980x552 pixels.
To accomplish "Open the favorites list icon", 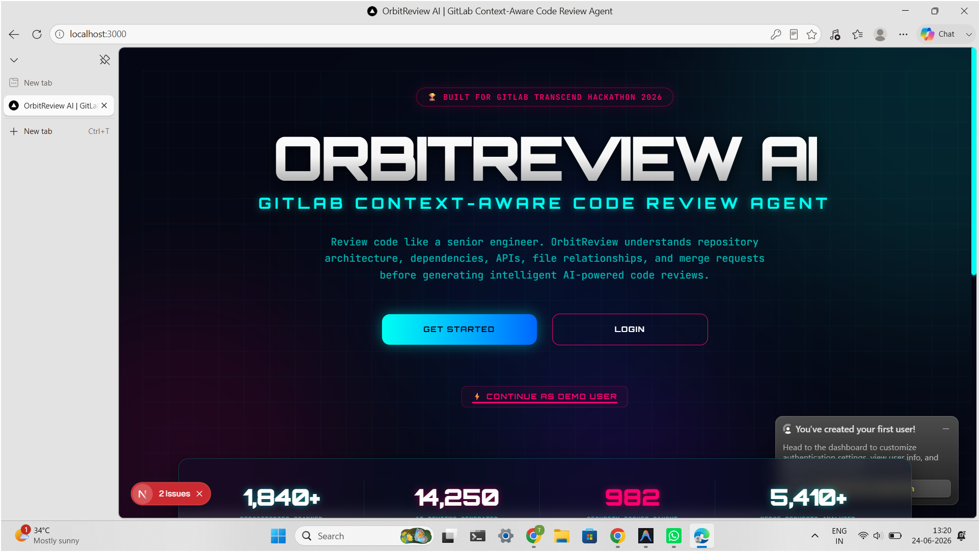I will pos(858,34).
